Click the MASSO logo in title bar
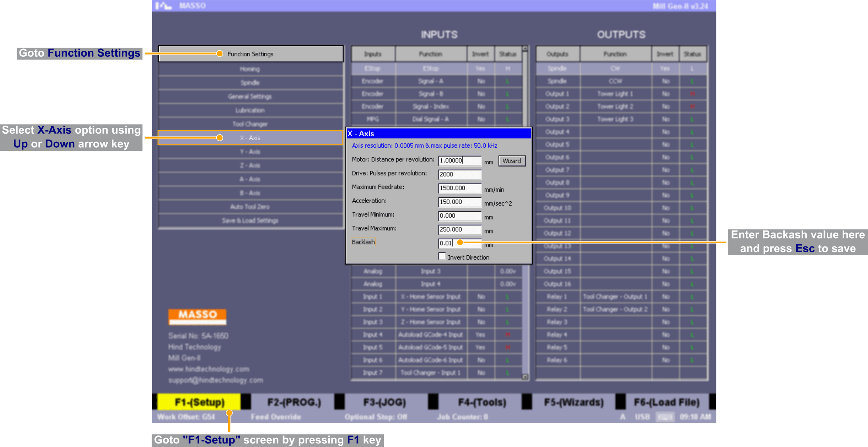 tap(164, 6)
